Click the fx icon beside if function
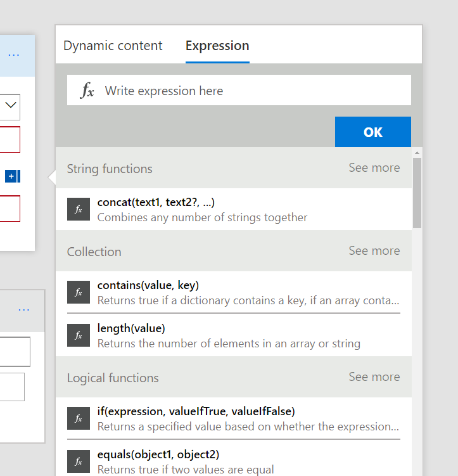The width and height of the screenshot is (458, 476). 78,418
